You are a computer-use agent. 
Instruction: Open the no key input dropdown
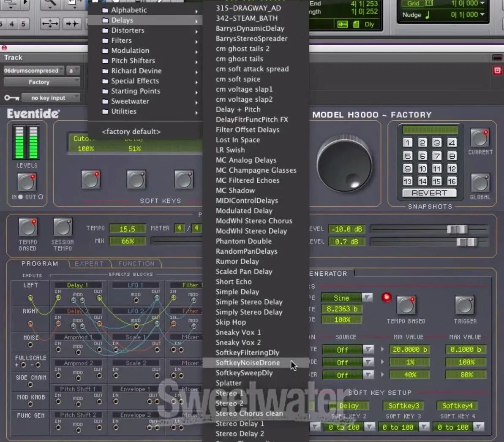[50, 98]
